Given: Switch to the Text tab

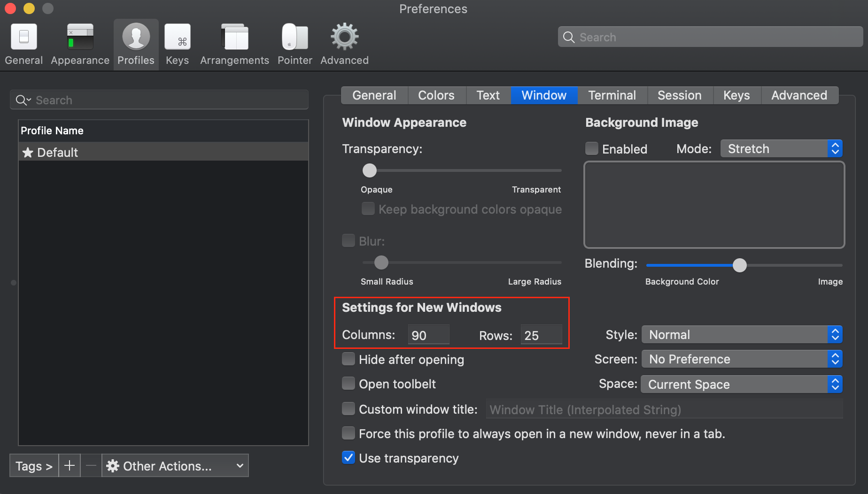Looking at the screenshot, I should point(488,95).
